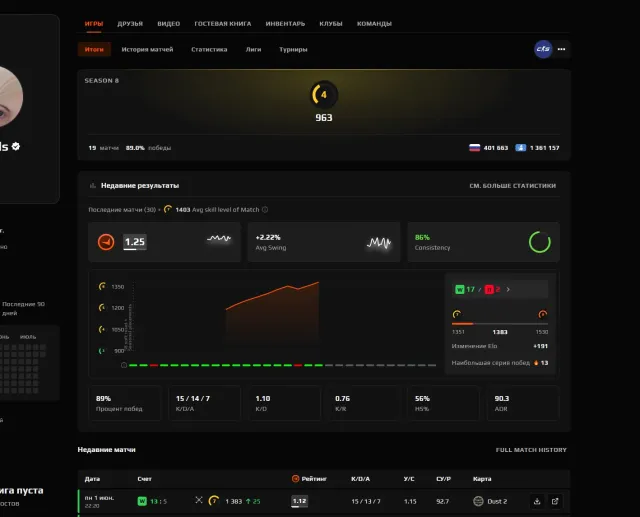Open the ИНВЕНТАРЬ tab
The image size is (640, 517).
[x=285, y=24]
